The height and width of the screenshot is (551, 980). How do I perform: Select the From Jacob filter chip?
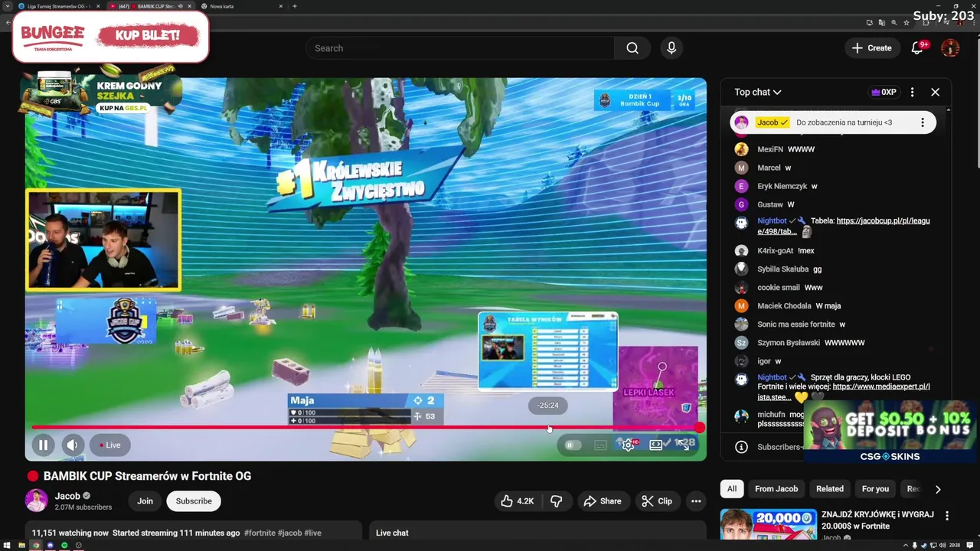tap(776, 489)
